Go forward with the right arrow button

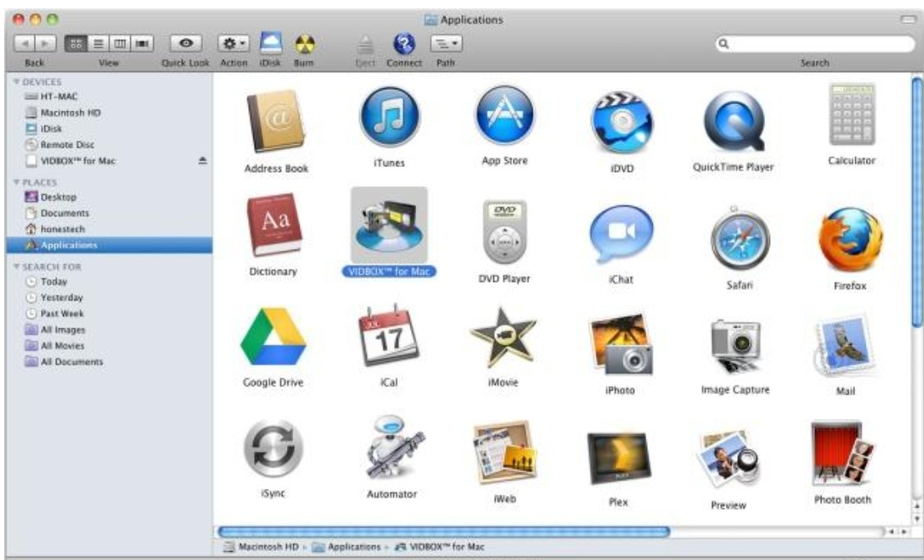[45, 43]
